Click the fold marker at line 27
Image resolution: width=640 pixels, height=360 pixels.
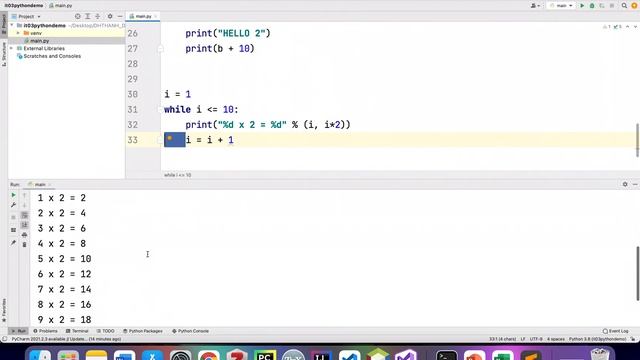(160, 49)
